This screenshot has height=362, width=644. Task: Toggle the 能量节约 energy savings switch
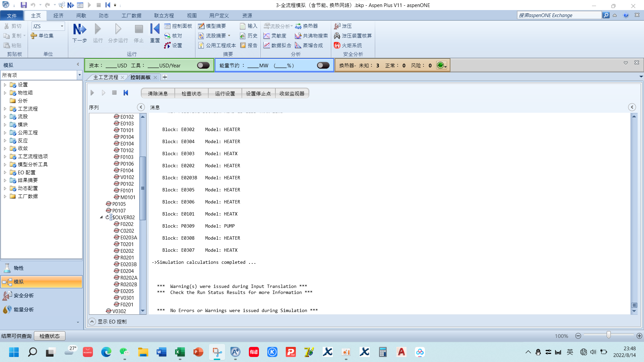tap(323, 65)
